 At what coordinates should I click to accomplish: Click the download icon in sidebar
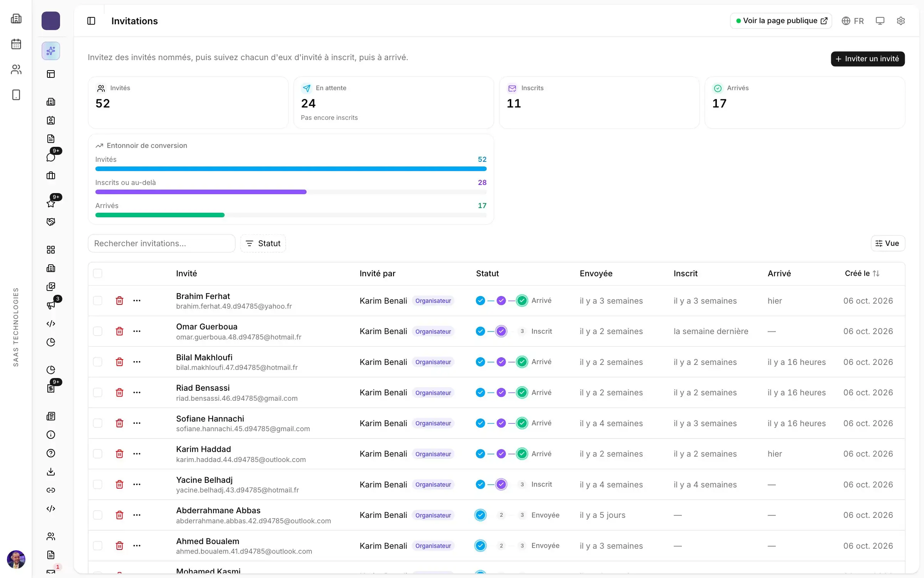click(51, 472)
